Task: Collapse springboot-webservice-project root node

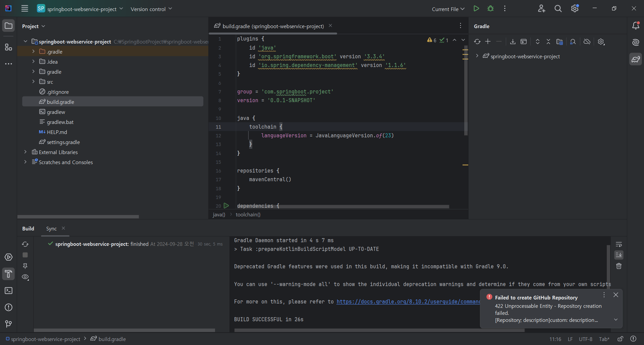Action: [x=25, y=41]
